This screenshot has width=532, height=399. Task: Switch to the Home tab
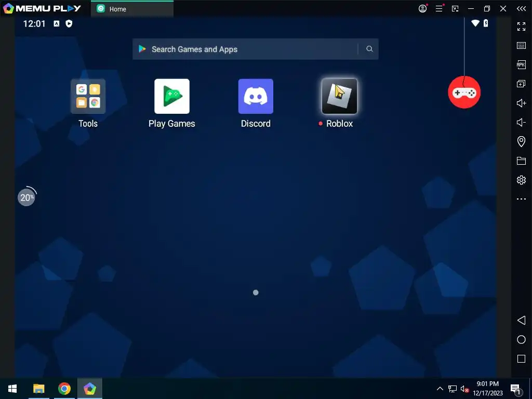(132, 9)
